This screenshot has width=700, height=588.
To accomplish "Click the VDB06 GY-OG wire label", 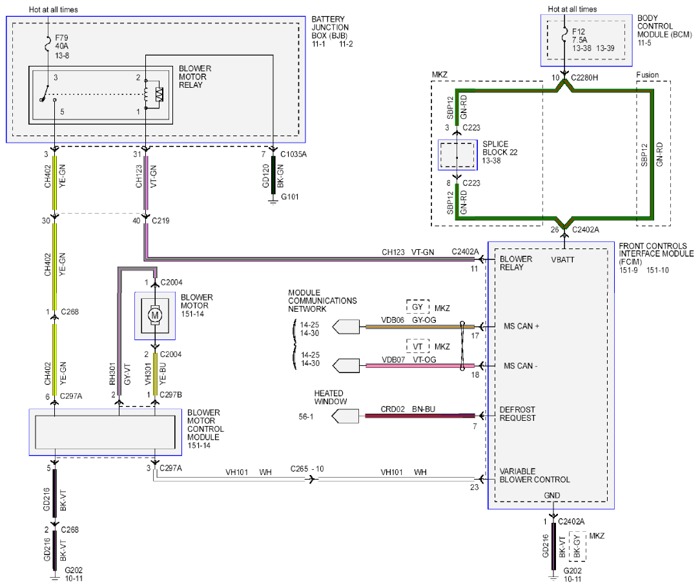I will coord(409,320).
